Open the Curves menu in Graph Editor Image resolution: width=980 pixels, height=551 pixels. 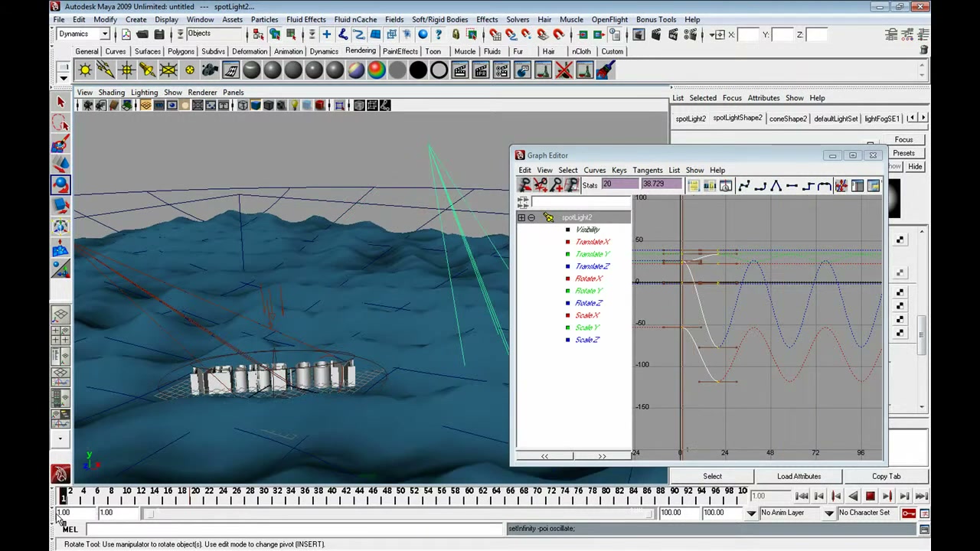pyautogui.click(x=594, y=170)
